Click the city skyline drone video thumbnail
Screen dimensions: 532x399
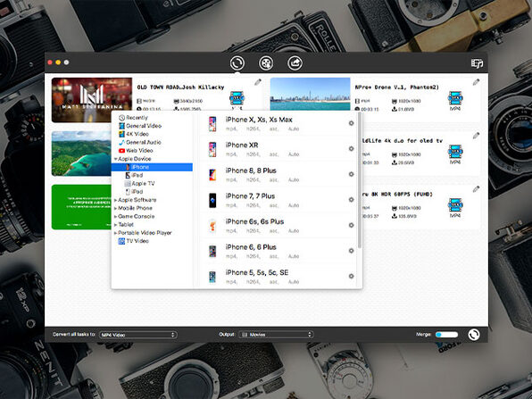click(x=310, y=94)
